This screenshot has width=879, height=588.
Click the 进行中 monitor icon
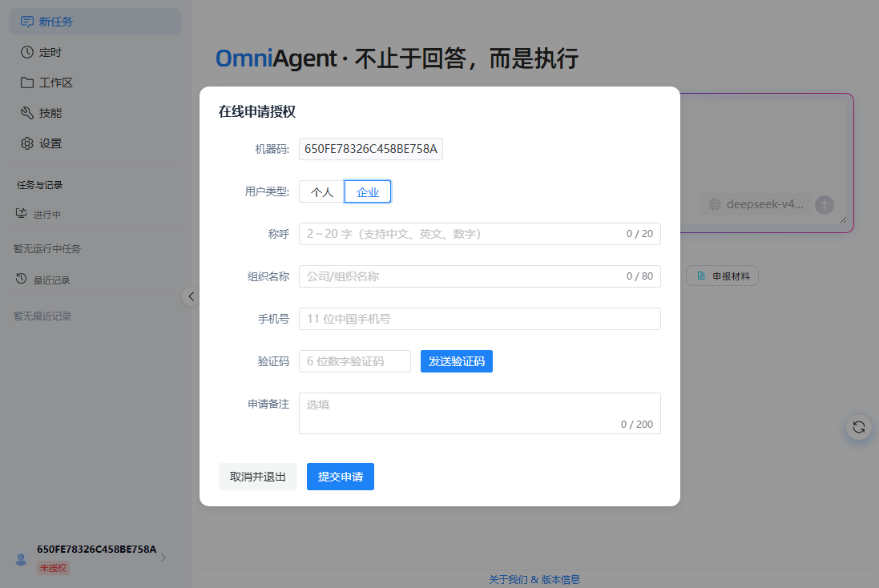click(22, 214)
